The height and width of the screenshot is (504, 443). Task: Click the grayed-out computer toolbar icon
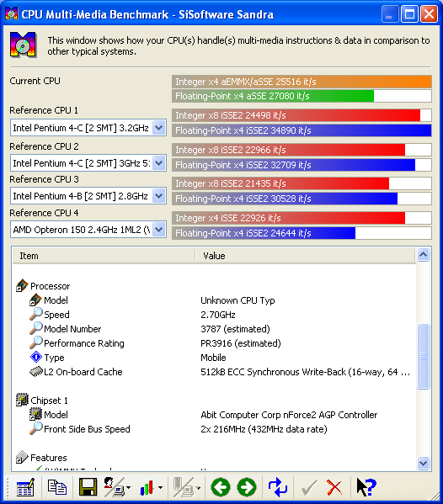pyautogui.click(x=183, y=487)
